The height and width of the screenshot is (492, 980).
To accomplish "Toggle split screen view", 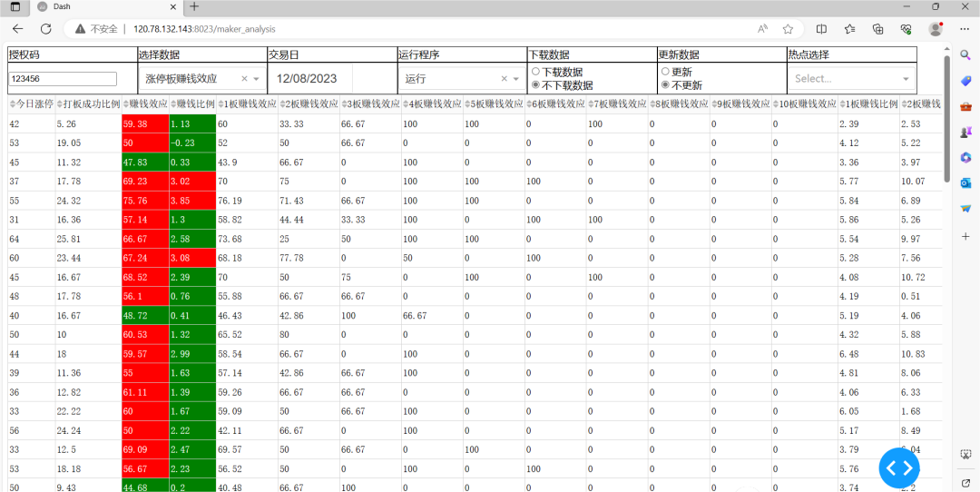I will pyautogui.click(x=822, y=29).
